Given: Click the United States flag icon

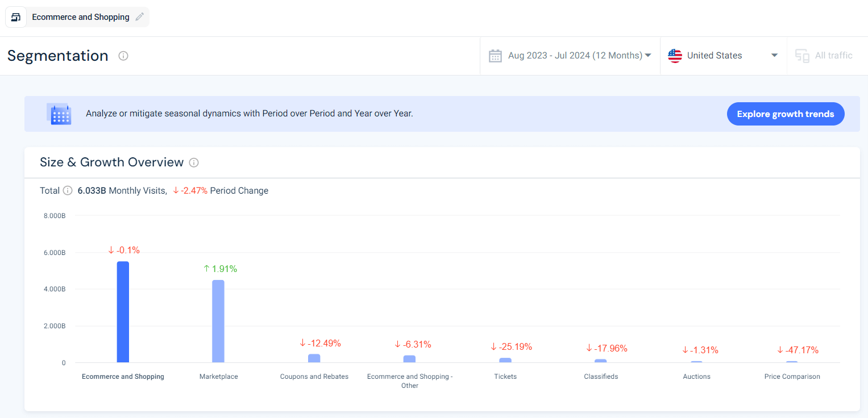Looking at the screenshot, I should tap(675, 56).
